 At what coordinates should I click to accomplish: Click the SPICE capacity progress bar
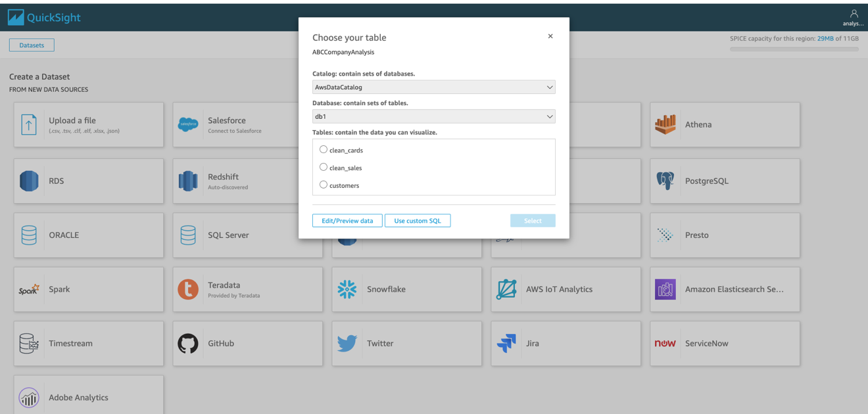794,49
